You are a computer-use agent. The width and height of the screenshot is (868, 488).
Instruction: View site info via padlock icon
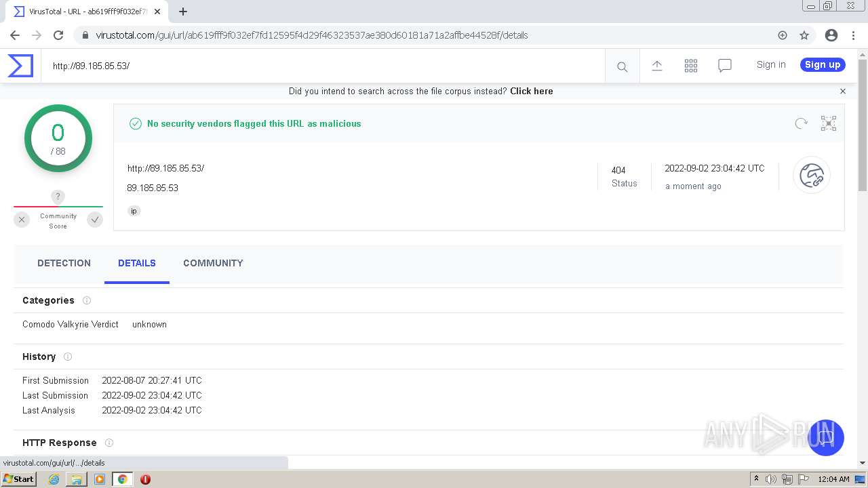(85, 35)
